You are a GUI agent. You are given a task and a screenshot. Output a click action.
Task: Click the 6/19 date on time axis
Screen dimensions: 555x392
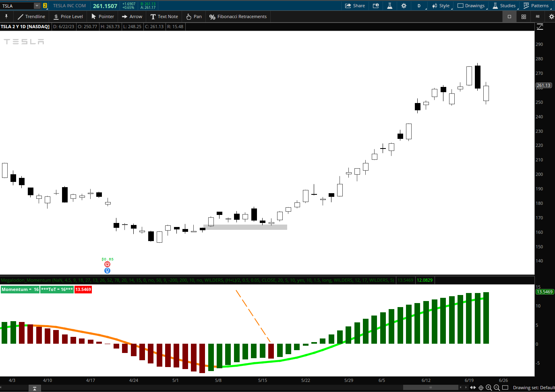tap(469, 380)
